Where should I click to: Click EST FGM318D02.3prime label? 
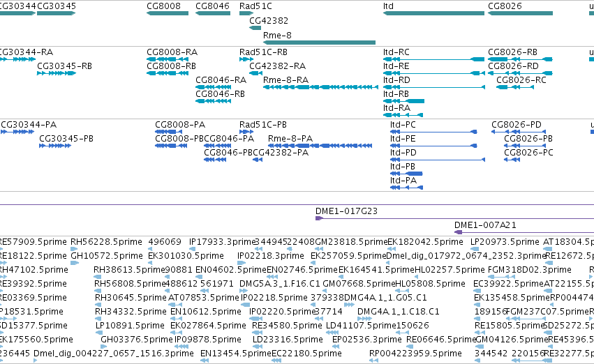point(530,270)
